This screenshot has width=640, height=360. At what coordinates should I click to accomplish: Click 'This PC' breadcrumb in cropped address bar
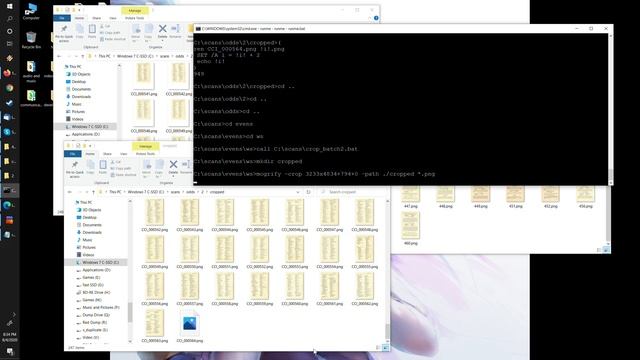pos(115,192)
